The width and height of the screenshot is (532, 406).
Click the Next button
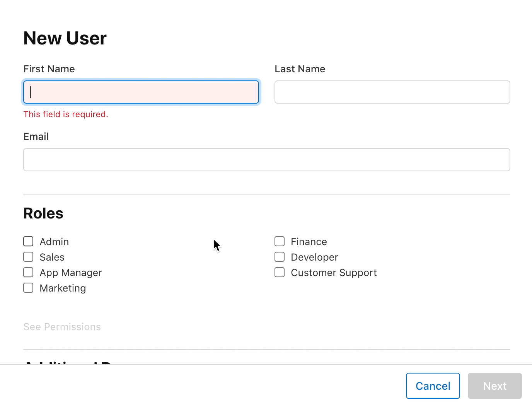(495, 386)
